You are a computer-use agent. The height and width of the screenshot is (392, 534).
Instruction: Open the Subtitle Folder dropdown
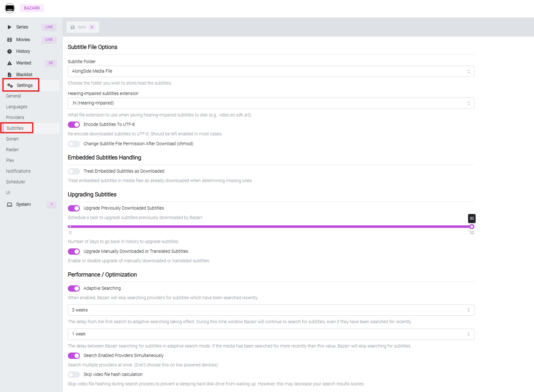tap(271, 71)
